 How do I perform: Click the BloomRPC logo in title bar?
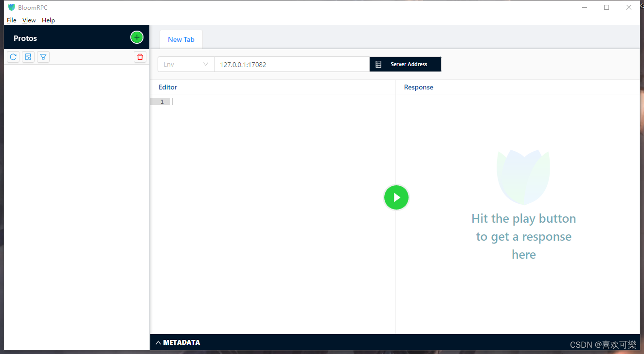tap(12, 7)
